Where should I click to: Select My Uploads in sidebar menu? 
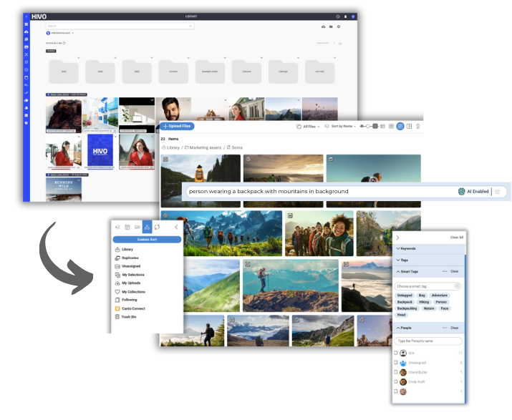click(132, 283)
